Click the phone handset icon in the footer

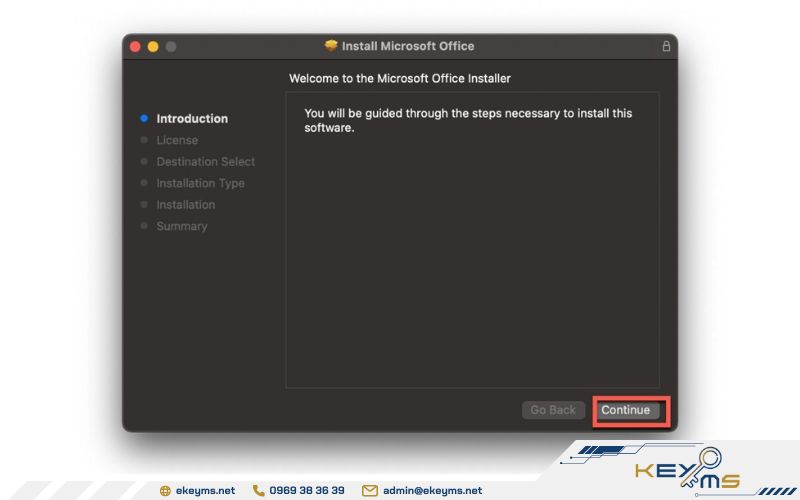(259, 490)
